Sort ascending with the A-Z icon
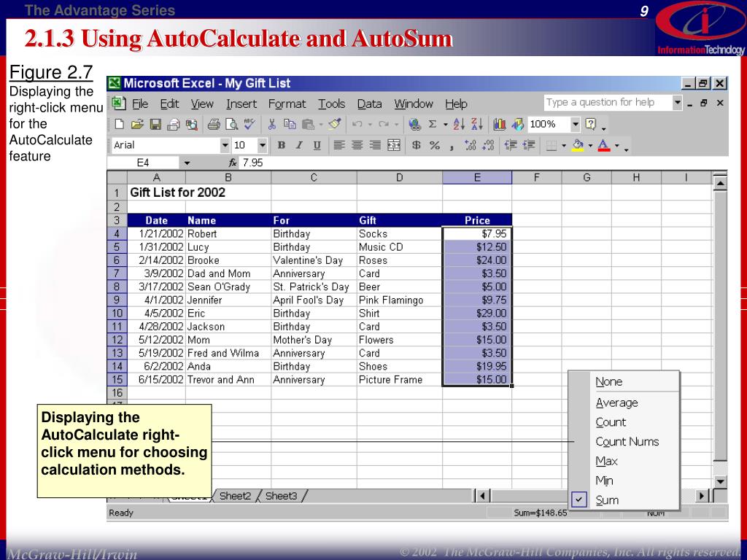Image resolution: width=747 pixels, height=560 pixels. pos(459,125)
